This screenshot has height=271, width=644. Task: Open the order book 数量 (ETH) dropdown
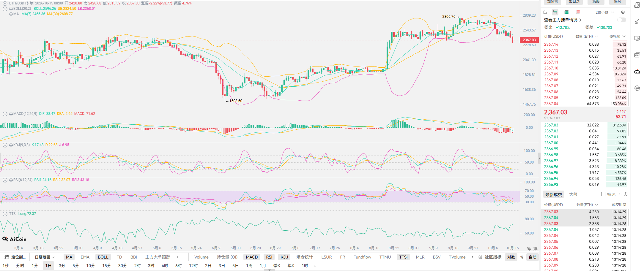(586, 36)
